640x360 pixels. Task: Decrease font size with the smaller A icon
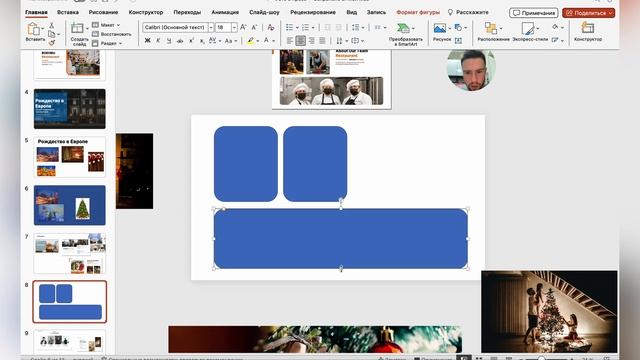[x=254, y=27]
